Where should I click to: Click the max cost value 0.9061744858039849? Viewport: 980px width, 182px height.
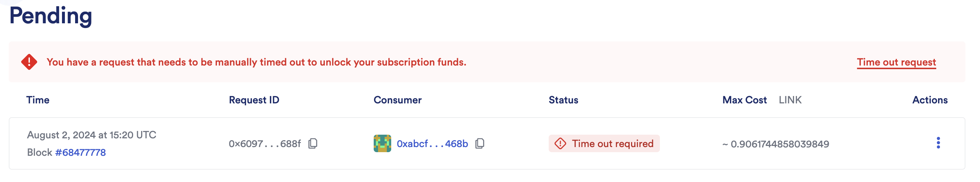tap(779, 144)
